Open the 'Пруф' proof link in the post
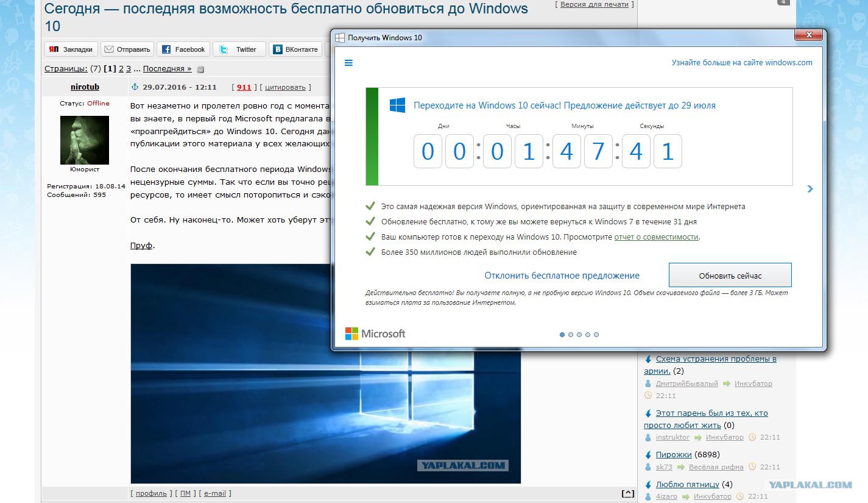 click(142, 246)
